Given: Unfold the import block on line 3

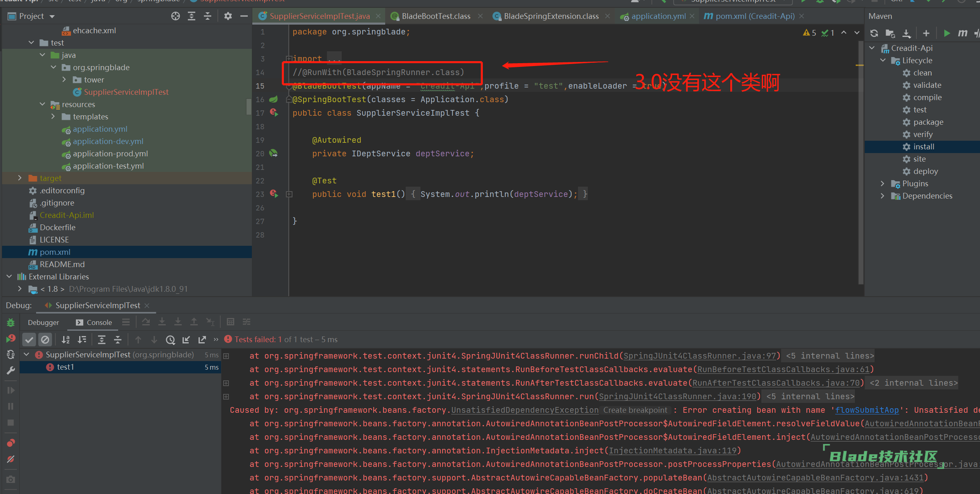Looking at the screenshot, I should (x=289, y=59).
